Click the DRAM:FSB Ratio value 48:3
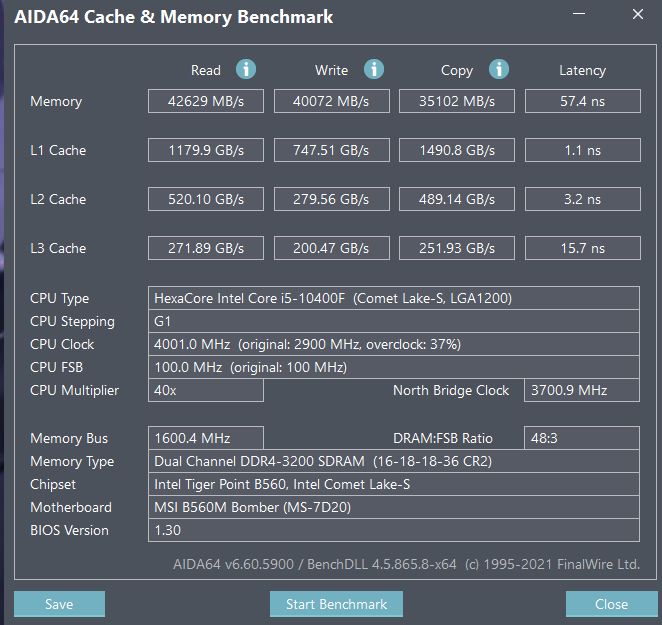The image size is (662, 625). click(582, 438)
